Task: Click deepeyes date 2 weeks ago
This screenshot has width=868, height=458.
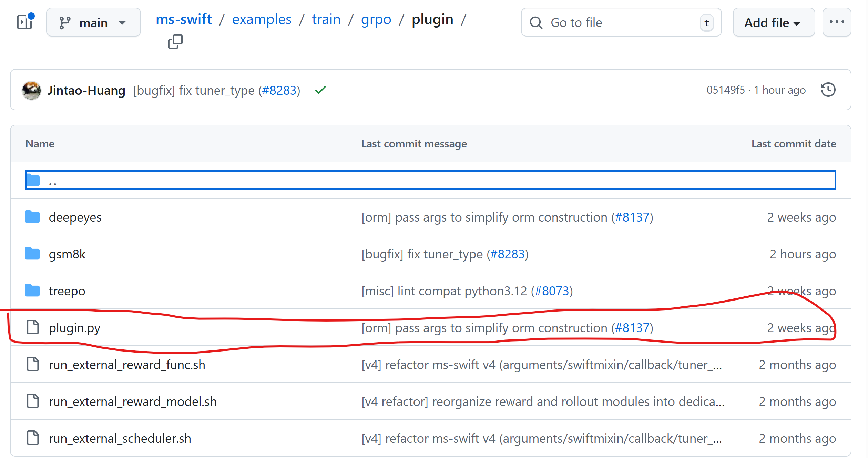Action: coord(801,217)
